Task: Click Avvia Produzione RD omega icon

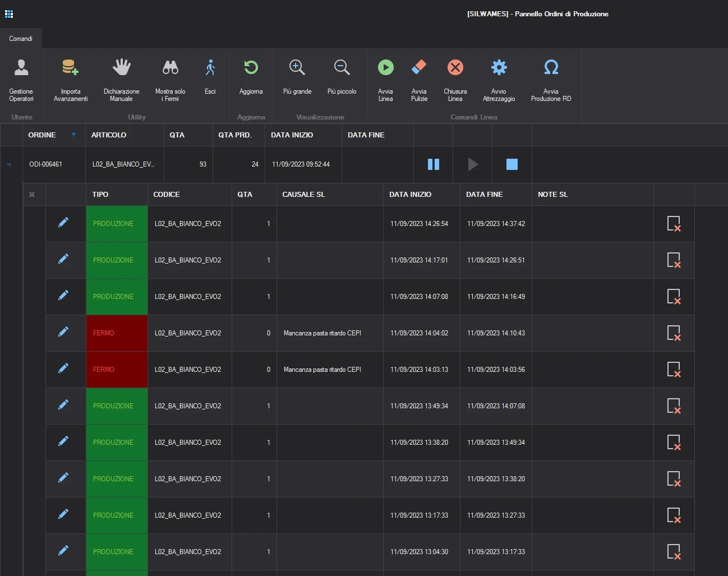Action: (551, 67)
